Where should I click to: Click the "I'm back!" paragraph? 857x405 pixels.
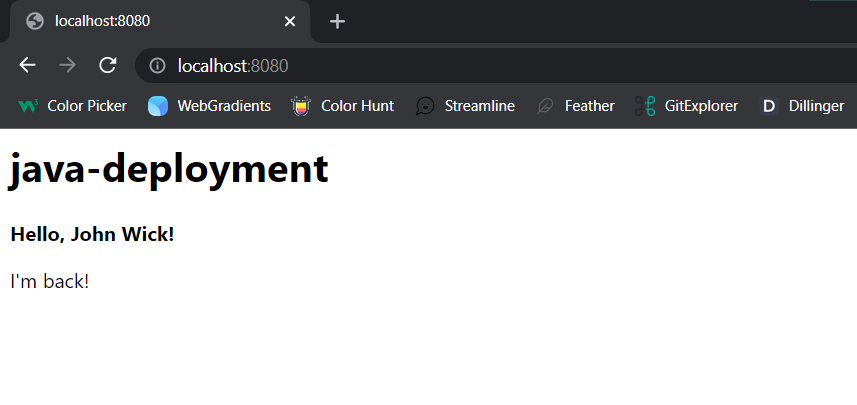coord(50,281)
